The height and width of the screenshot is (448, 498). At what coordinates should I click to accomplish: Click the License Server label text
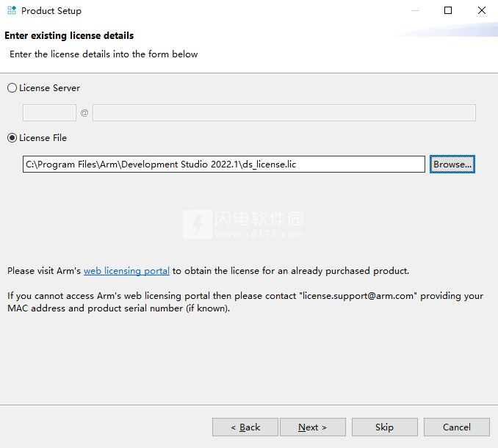[x=49, y=88]
